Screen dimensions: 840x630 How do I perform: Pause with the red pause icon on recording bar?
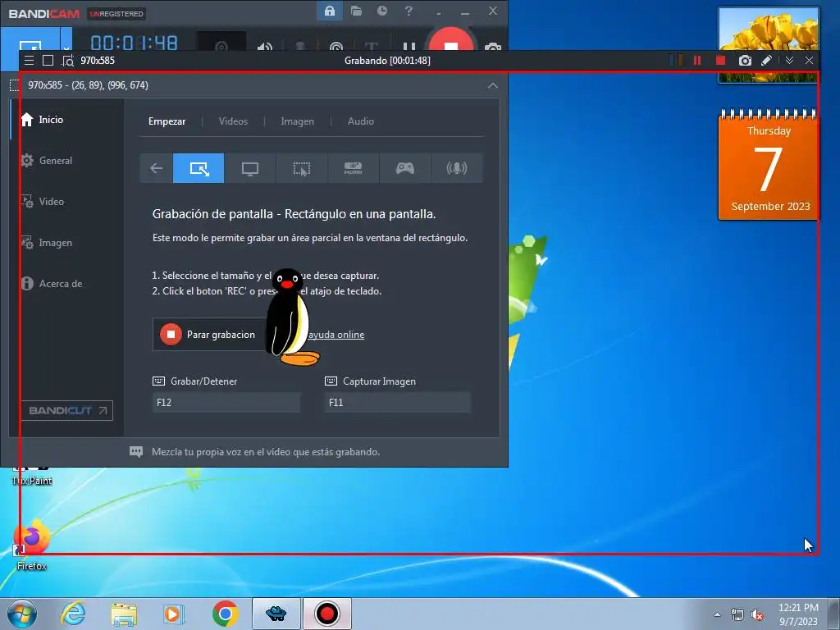point(697,61)
